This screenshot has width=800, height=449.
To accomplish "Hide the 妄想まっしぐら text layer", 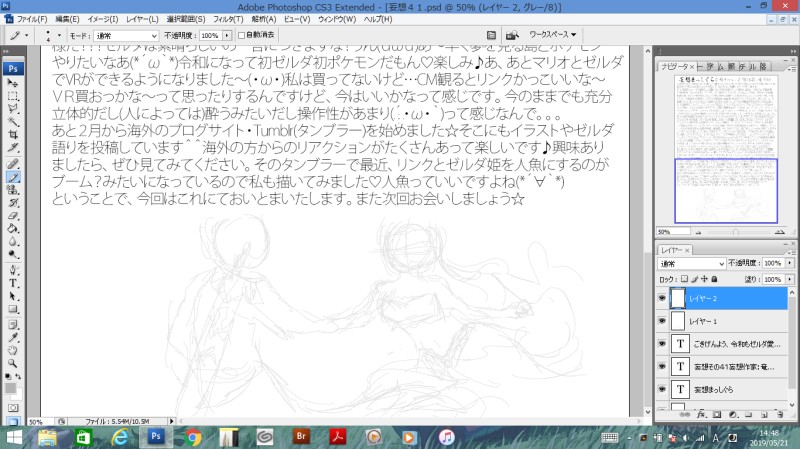I will pos(662,389).
